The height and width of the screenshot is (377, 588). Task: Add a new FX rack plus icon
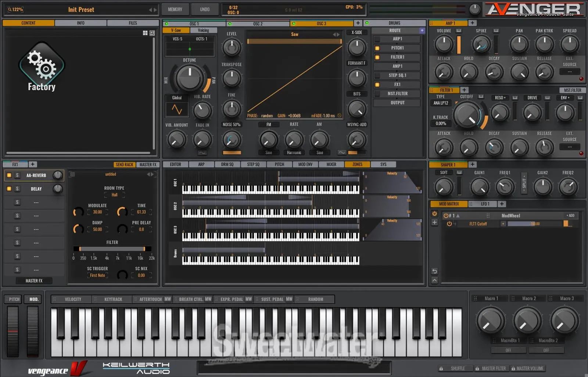(32, 164)
